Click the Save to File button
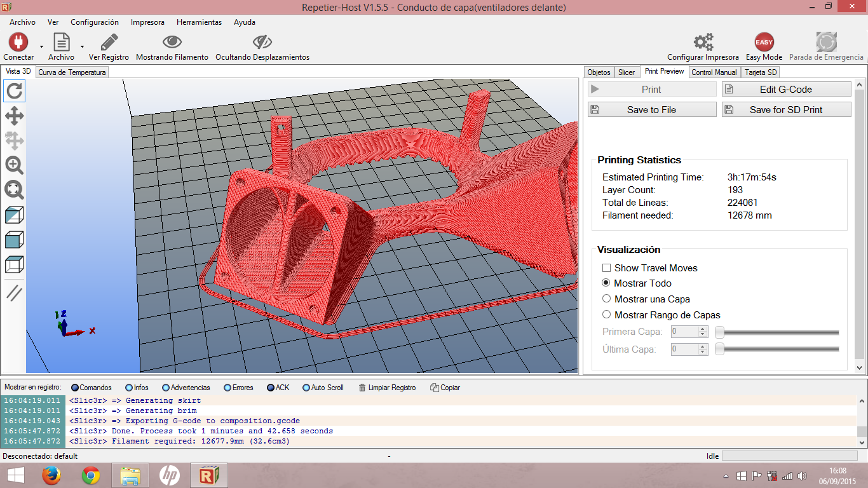The height and width of the screenshot is (488, 868). point(652,110)
